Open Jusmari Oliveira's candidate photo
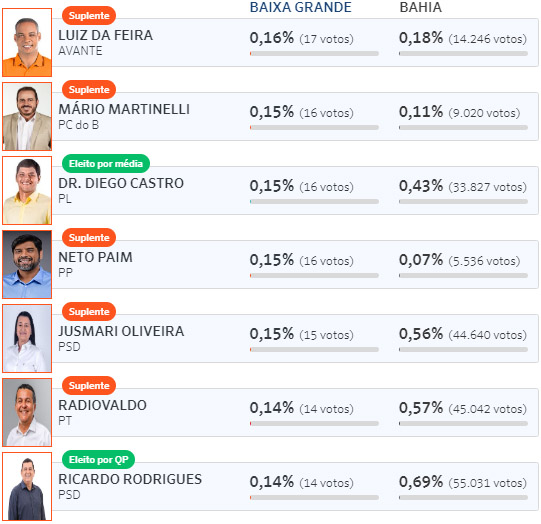 27,338
